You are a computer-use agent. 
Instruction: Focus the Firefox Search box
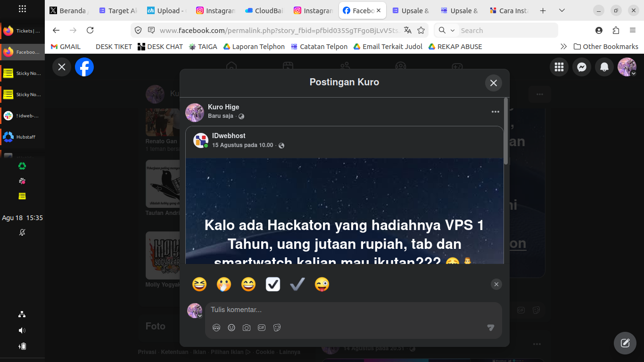496,30
